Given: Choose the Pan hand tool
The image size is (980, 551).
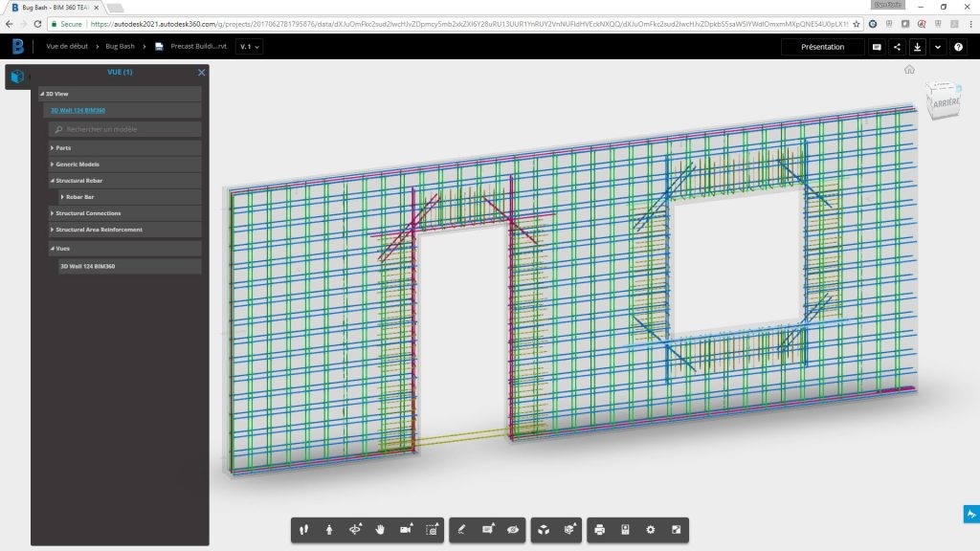Looking at the screenshot, I should click(380, 529).
